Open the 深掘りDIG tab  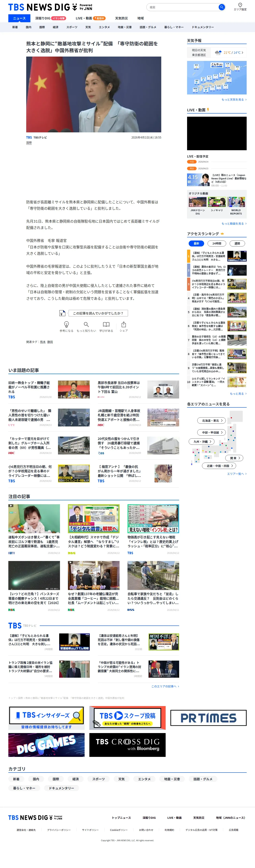(51, 18)
